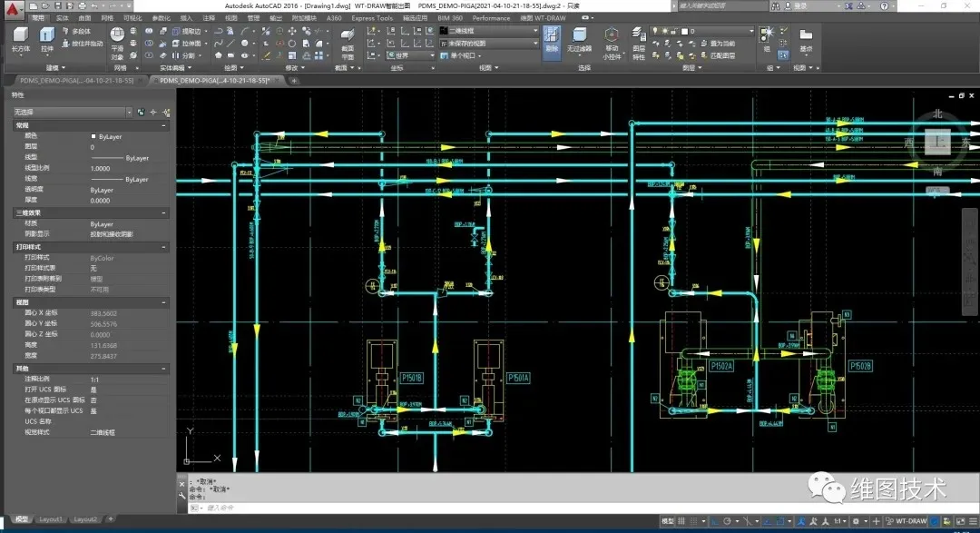This screenshot has height=533, width=980.
Task: Click the Presspull (按住并拖动) tool
Action: pyautogui.click(x=83, y=44)
